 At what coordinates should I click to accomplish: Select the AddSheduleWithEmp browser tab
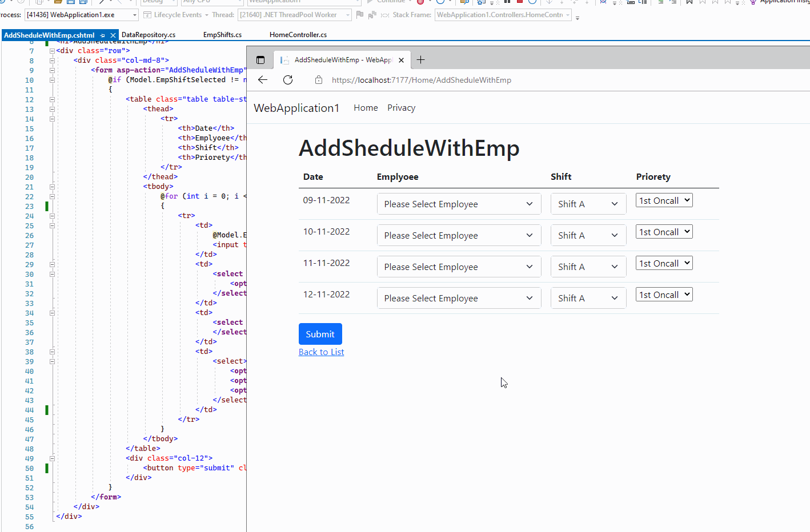click(x=342, y=60)
